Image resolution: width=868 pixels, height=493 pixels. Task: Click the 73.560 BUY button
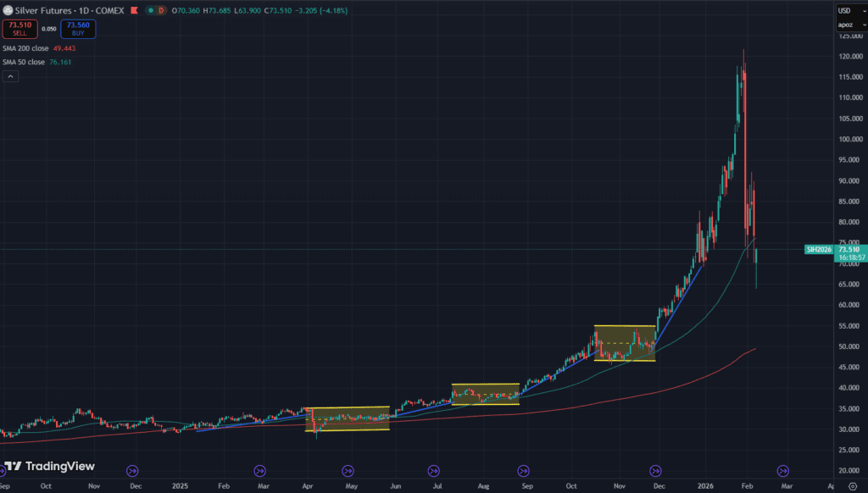tap(78, 29)
